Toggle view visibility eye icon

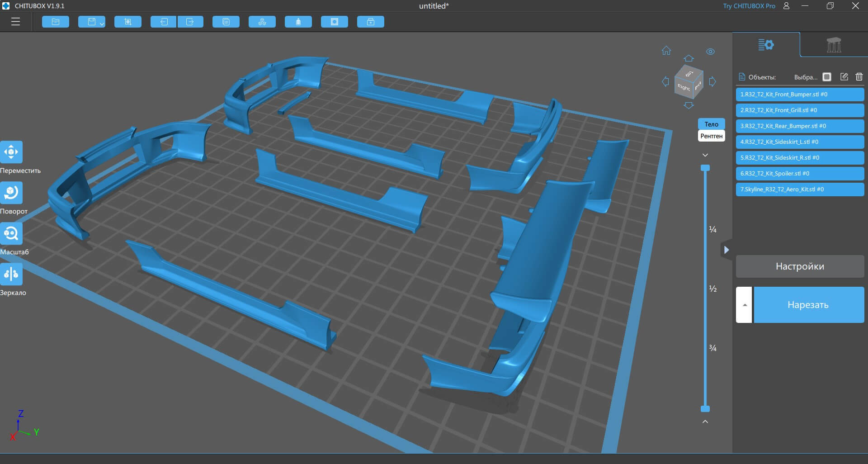pyautogui.click(x=710, y=52)
